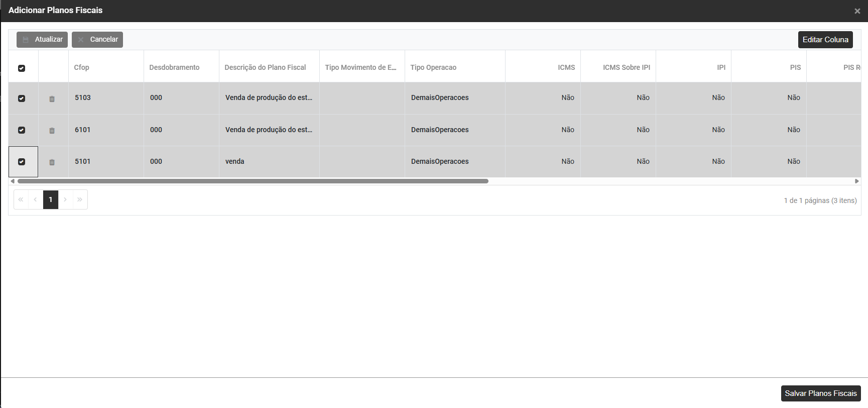Jump to the last page arrow
This screenshot has height=408, width=868.
pyautogui.click(x=80, y=199)
